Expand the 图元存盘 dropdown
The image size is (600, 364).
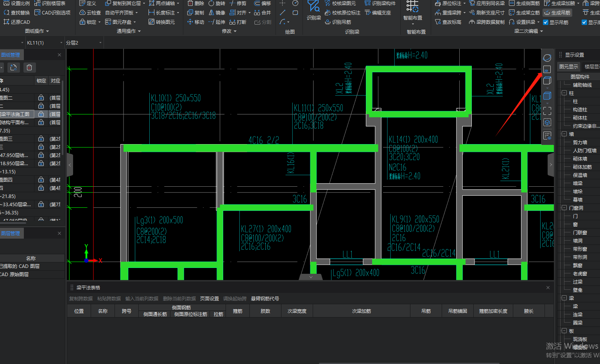click(134, 22)
